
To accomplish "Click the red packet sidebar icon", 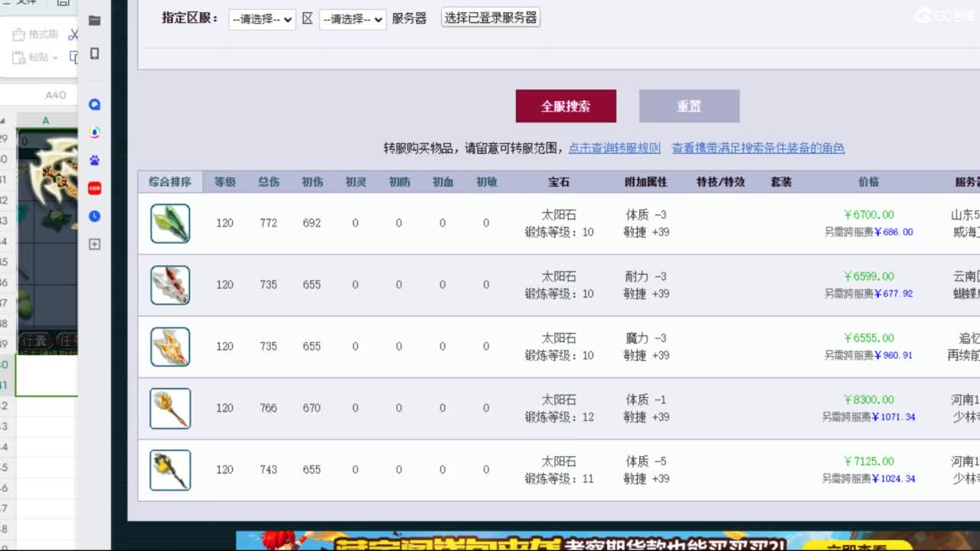I will click(x=94, y=187).
